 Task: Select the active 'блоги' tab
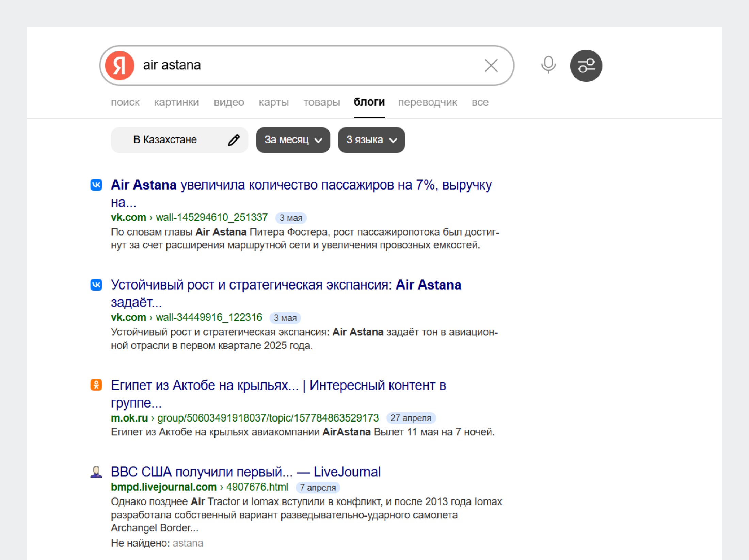(x=369, y=102)
